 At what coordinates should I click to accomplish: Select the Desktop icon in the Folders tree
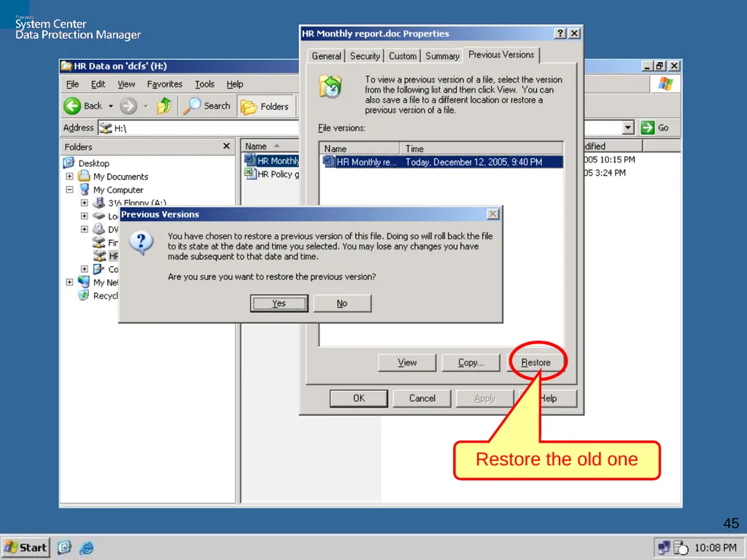tap(69, 163)
